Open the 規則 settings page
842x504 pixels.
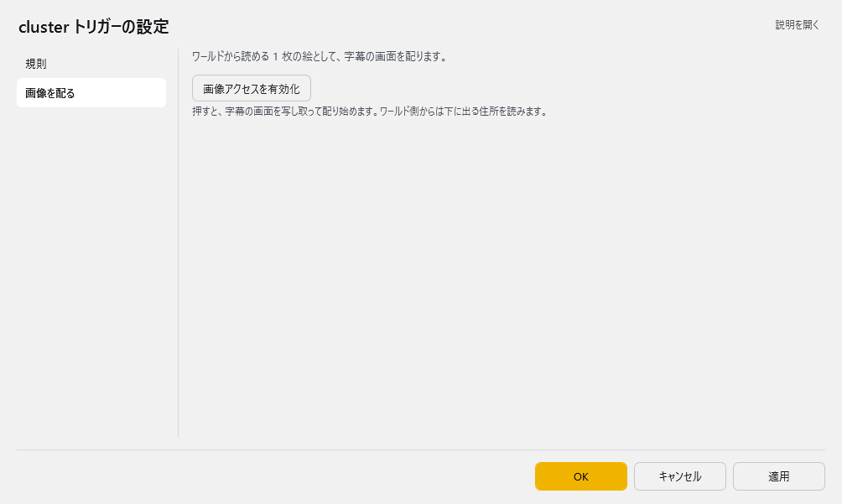(91, 64)
